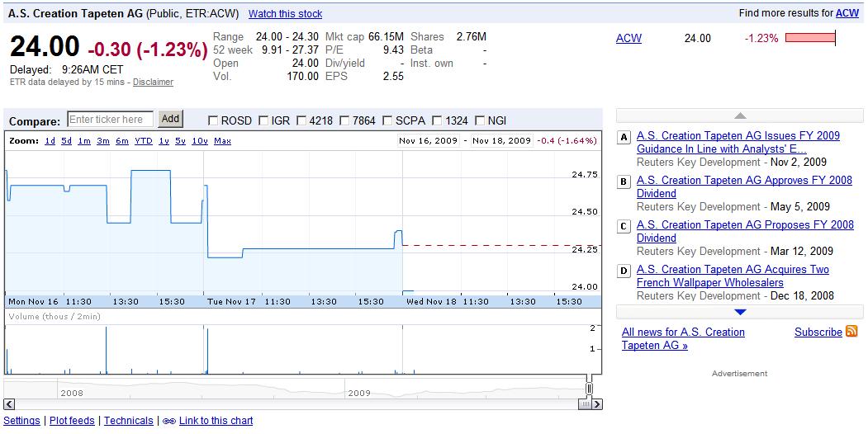Click the orange RSS feed icon

point(851,332)
